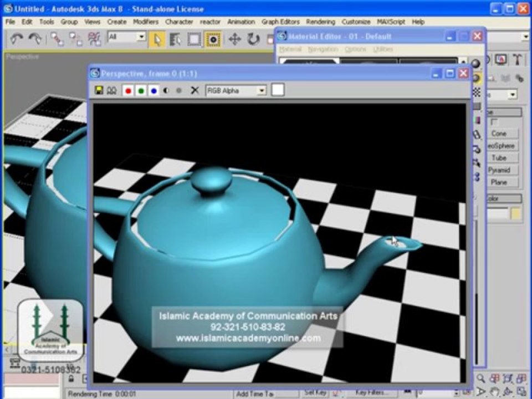Open the Edit menu

point(27,22)
